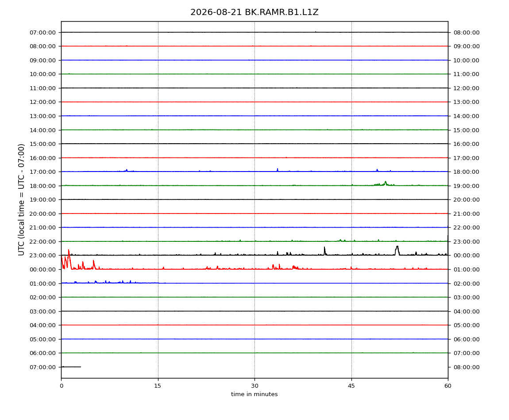The image size is (509, 420).
Task: Click the left axis label 23:00:00
Action: tap(42, 256)
